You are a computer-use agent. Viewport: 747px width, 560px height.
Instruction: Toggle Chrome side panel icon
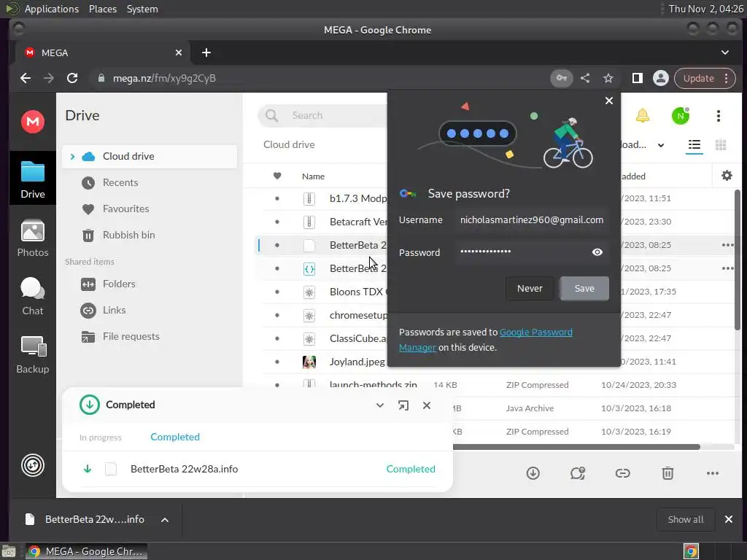point(637,78)
